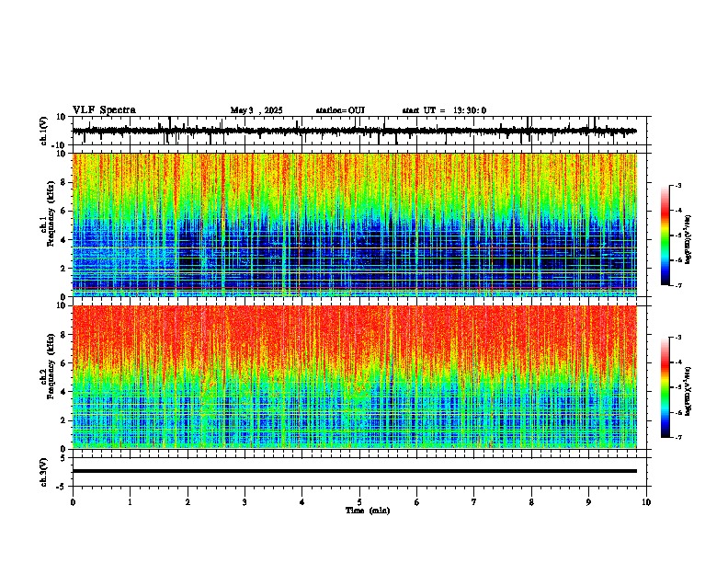This screenshot has width=728, height=563.
Task: Click inside the ch.1 spectrogram panel
Action: 355,224
